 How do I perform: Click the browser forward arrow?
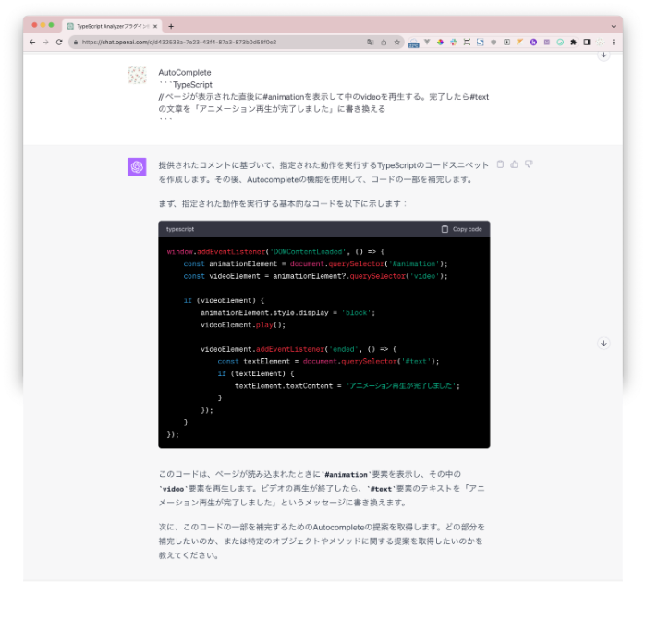point(45,42)
